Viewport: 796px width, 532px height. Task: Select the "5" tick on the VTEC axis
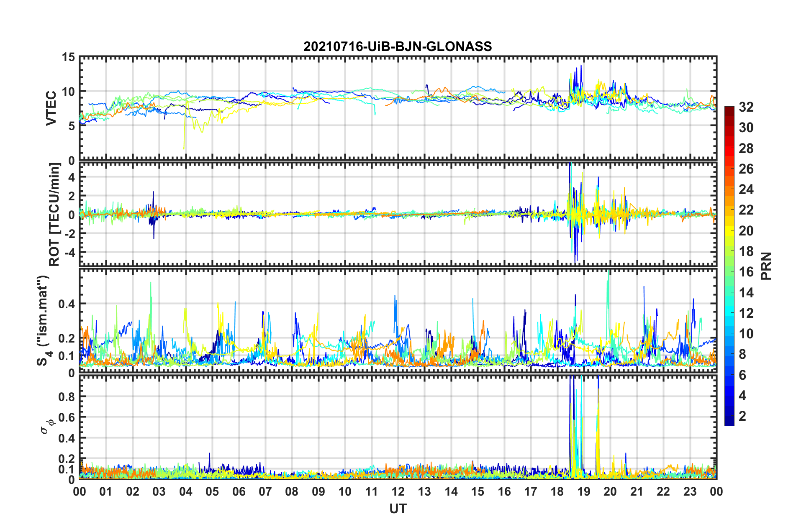click(x=72, y=126)
